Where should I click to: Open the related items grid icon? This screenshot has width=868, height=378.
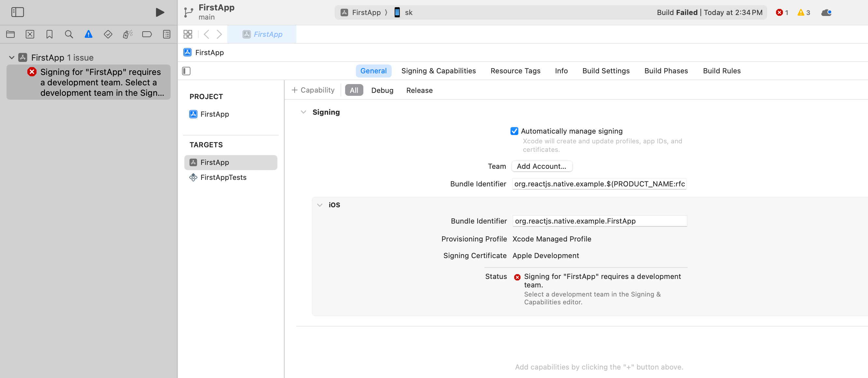tap(188, 34)
